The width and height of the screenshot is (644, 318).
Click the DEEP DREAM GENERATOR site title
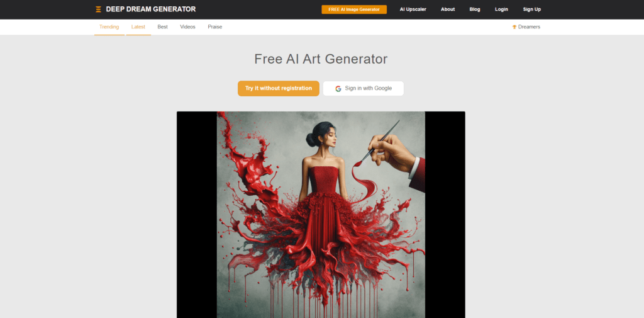[151, 9]
